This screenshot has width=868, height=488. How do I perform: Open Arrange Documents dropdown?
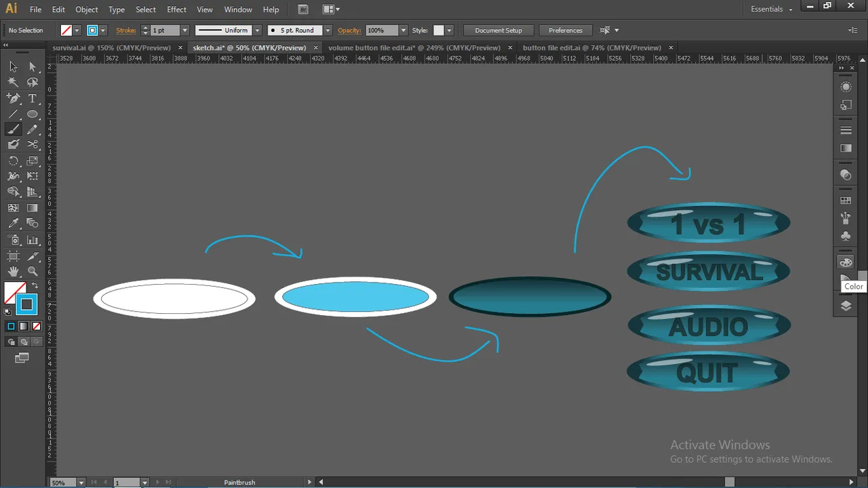pyautogui.click(x=332, y=9)
